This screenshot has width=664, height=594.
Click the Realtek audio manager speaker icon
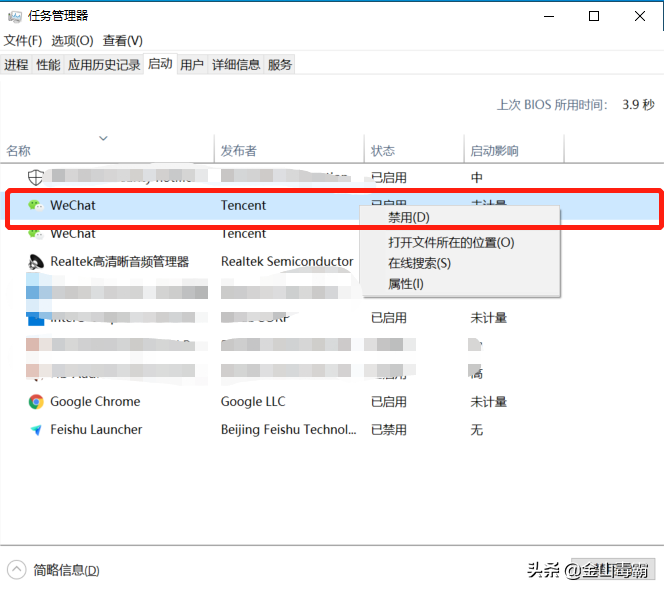click(x=36, y=262)
